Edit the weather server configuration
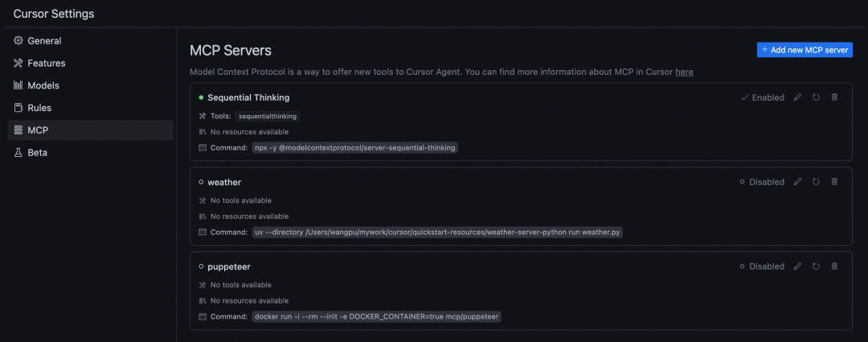This screenshot has height=342, width=868. (797, 181)
